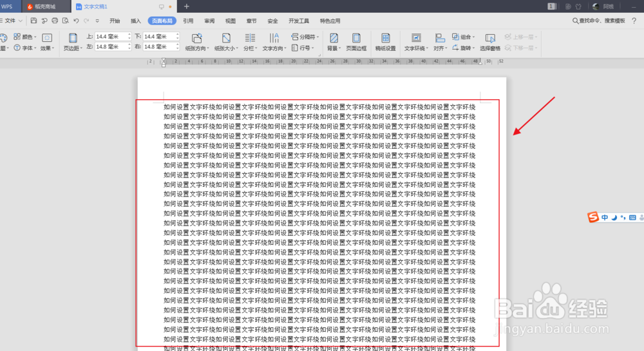Open the 审阅 (Review) tab

tap(209, 21)
